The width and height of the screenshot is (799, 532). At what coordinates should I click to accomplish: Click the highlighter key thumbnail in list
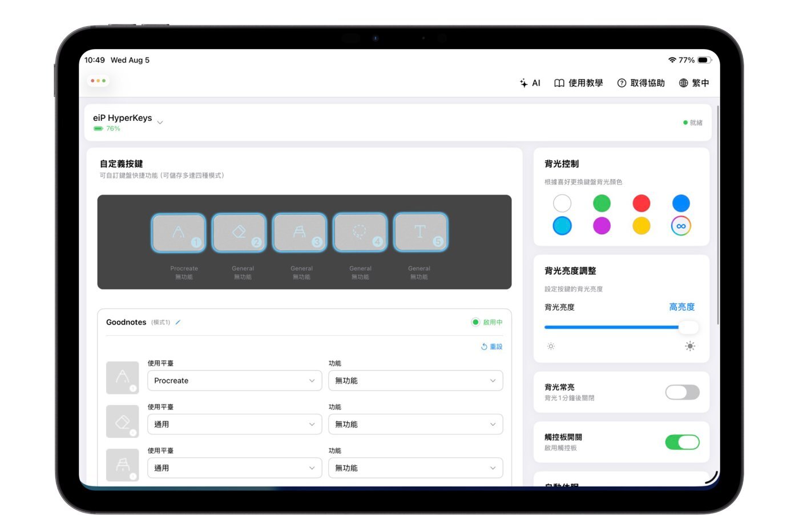click(x=123, y=465)
